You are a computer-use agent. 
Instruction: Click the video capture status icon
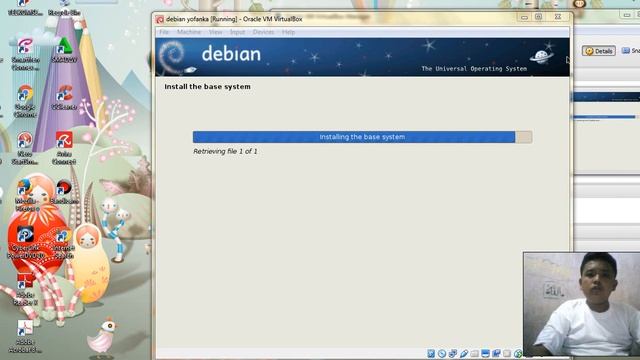tap(496, 353)
